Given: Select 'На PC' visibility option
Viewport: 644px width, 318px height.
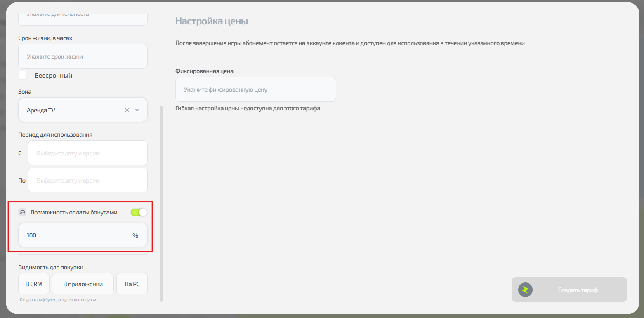Looking at the screenshot, I should (x=132, y=284).
